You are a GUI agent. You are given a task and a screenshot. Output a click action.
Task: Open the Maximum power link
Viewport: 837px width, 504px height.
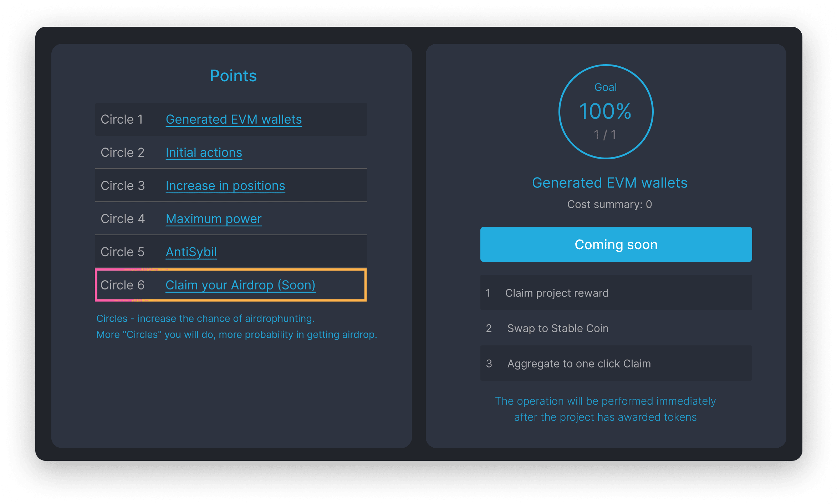(213, 219)
